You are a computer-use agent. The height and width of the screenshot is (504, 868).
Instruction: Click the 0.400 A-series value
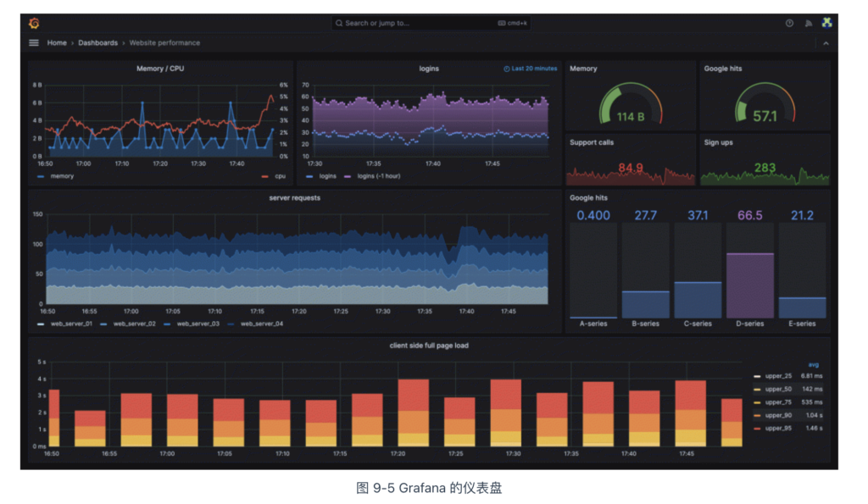point(593,215)
